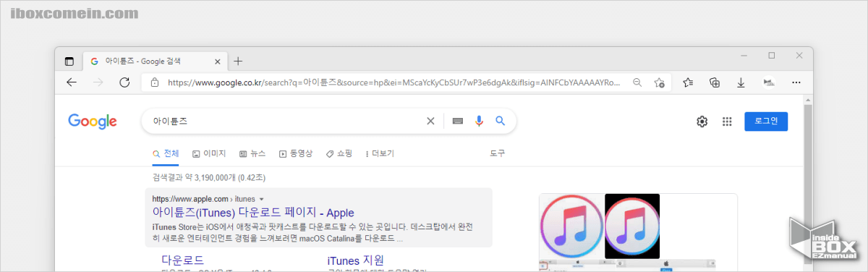The image size is (868, 272).
Task: Open Google apps grid icon
Action: pos(728,122)
